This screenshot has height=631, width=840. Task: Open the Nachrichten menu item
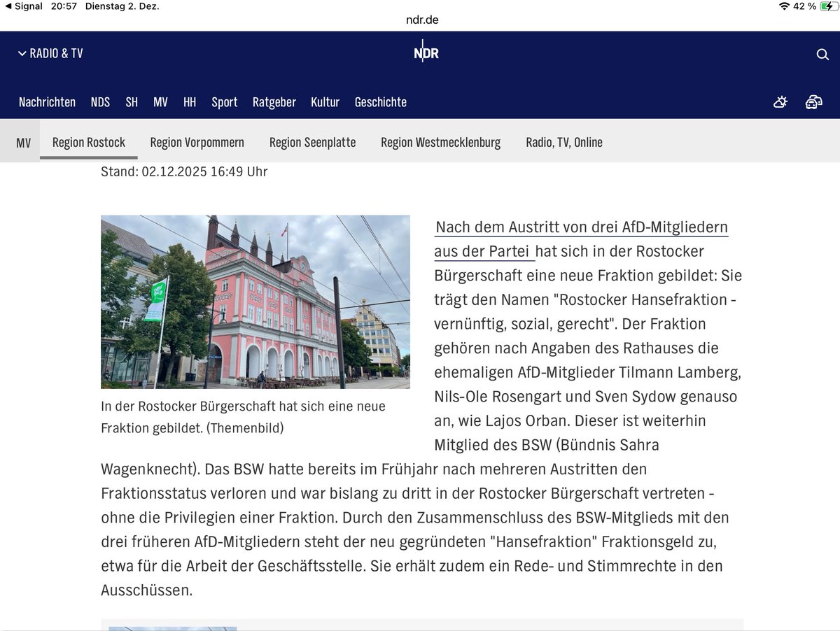(47, 101)
